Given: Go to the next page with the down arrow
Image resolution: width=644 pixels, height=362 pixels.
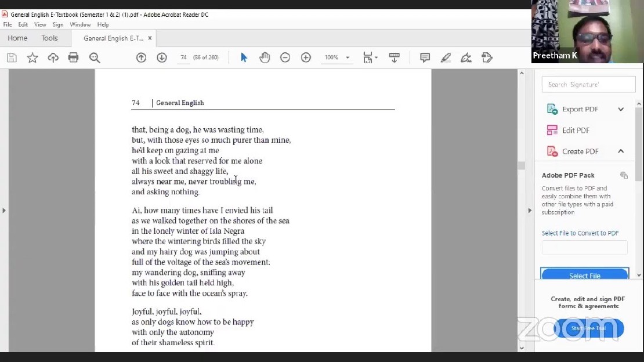Looking at the screenshot, I should tap(162, 57).
